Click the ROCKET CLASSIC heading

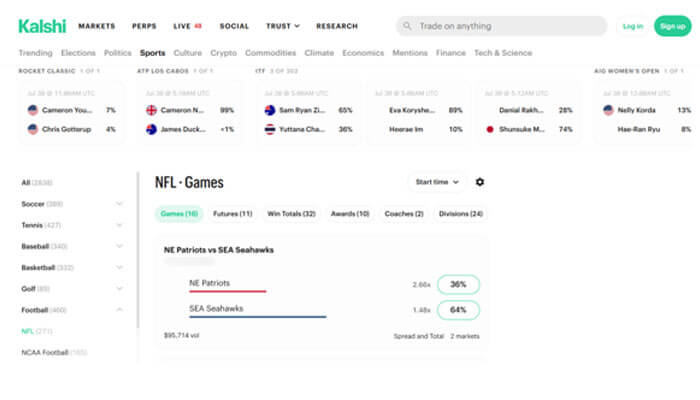point(47,71)
